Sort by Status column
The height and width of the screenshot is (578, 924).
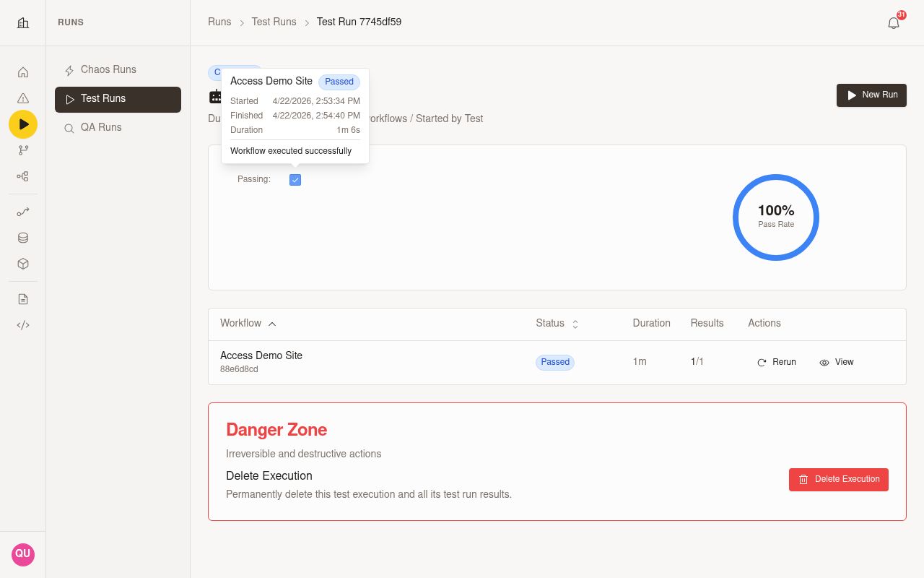click(x=557, y=324)
